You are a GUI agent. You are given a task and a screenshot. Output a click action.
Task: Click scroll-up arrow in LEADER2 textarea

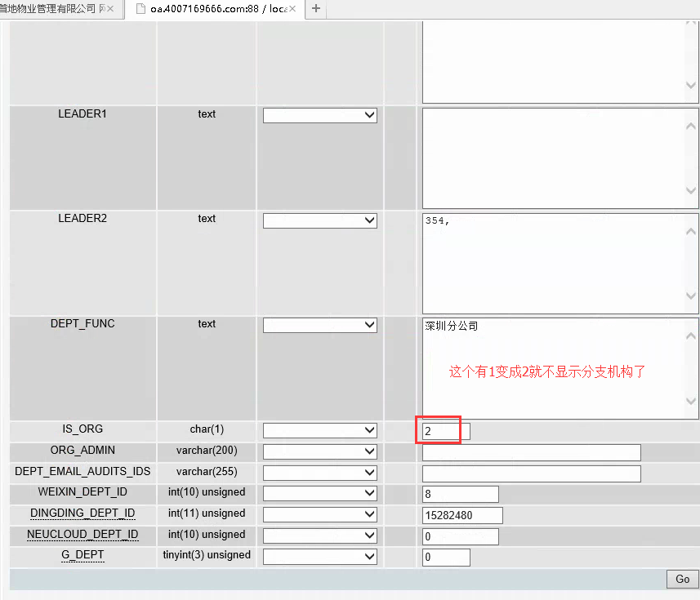691,231
